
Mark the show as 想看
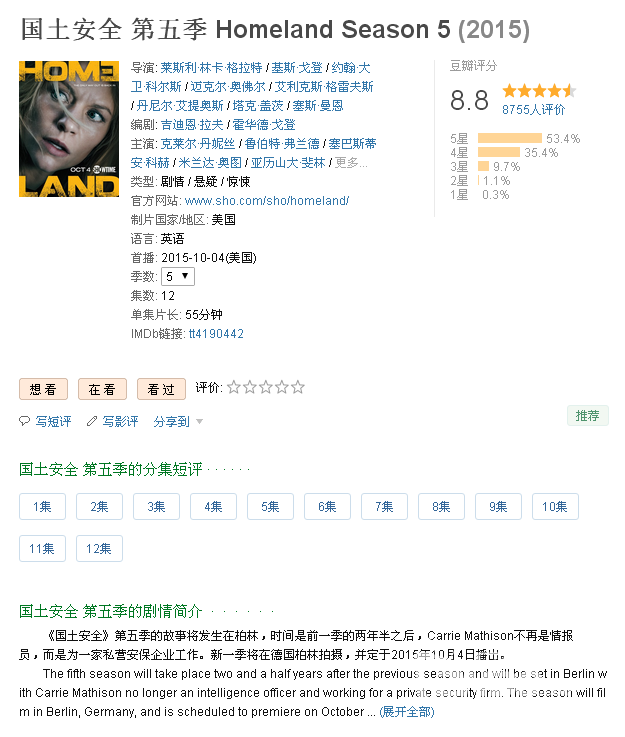pyautogui.click(x=43, y=389)
